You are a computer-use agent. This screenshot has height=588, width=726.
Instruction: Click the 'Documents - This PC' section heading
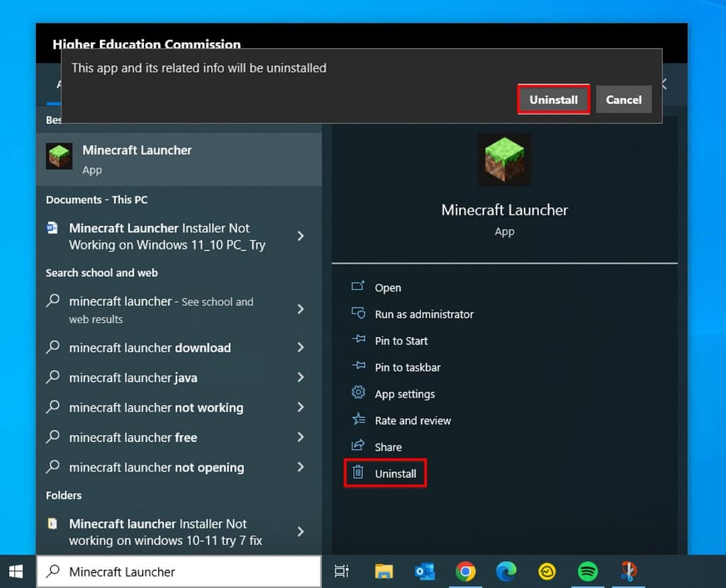[96, 200]
